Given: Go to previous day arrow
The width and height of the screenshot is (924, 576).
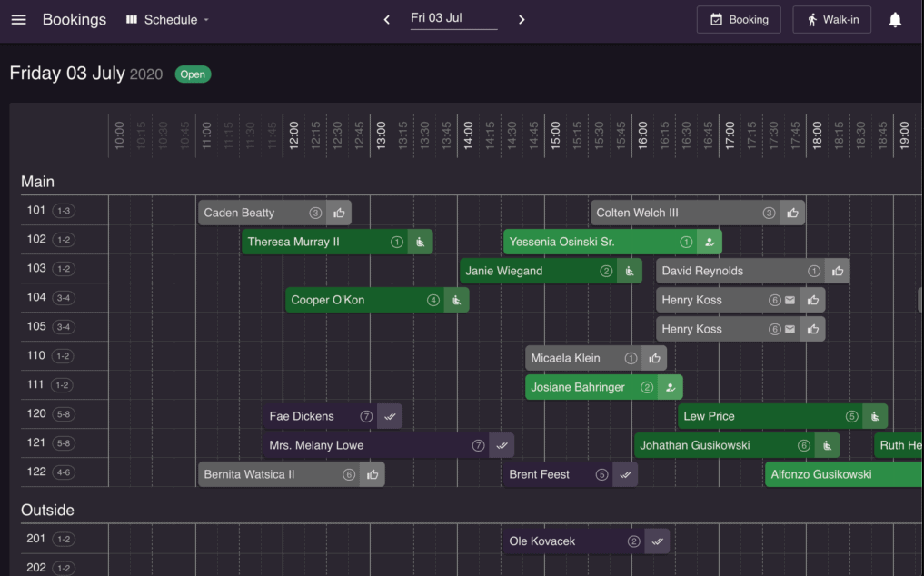Looking at the screenshot, I should tap(386, 19).
